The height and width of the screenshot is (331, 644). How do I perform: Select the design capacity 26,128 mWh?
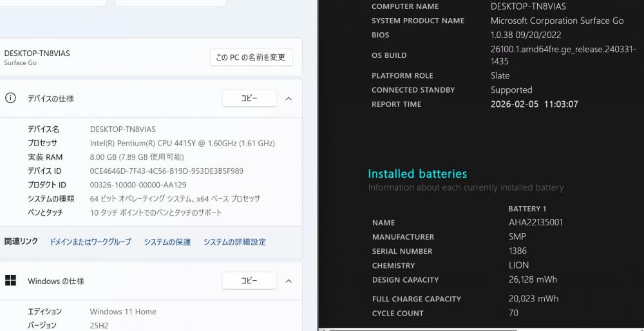click(x=533, y=279)
